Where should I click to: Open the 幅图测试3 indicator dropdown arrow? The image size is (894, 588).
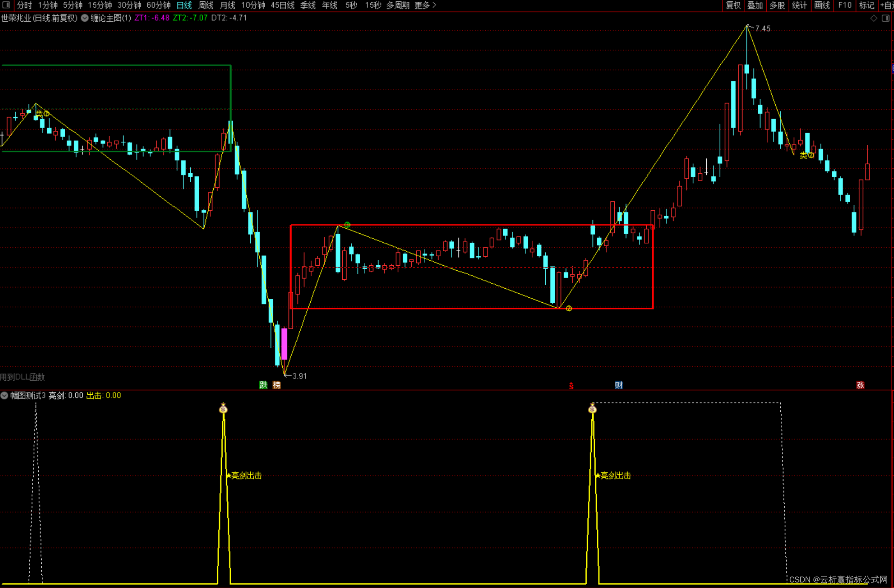(x=4, y=395)
